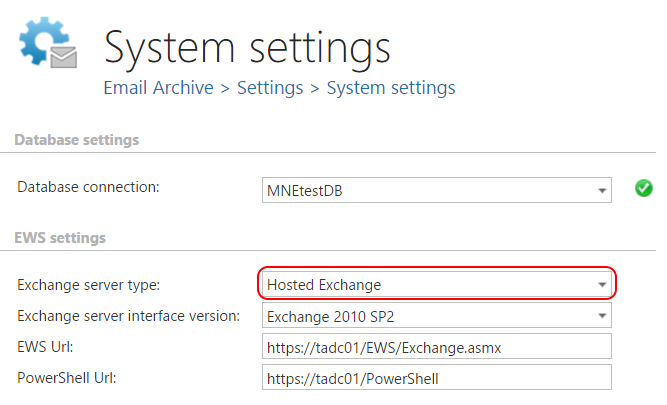The height and width of the screenshot is (405, 667).
Task: Click the green database connection status checkmark
Action: (x=644, y=187)
